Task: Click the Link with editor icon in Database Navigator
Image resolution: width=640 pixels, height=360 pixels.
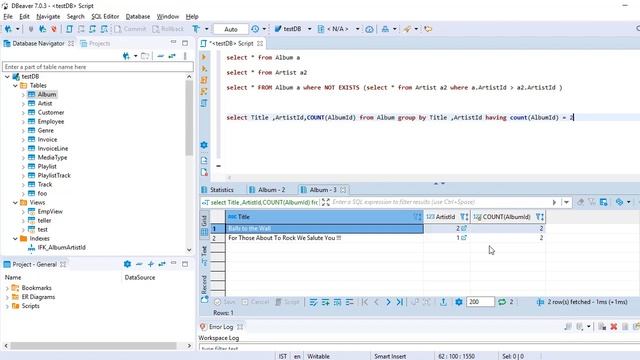Action: 172,56
